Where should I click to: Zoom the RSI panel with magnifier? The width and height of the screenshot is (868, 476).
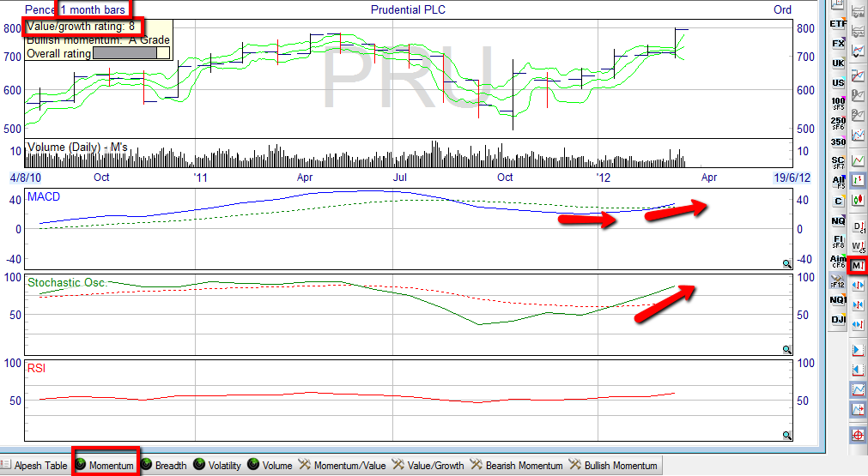786,435
